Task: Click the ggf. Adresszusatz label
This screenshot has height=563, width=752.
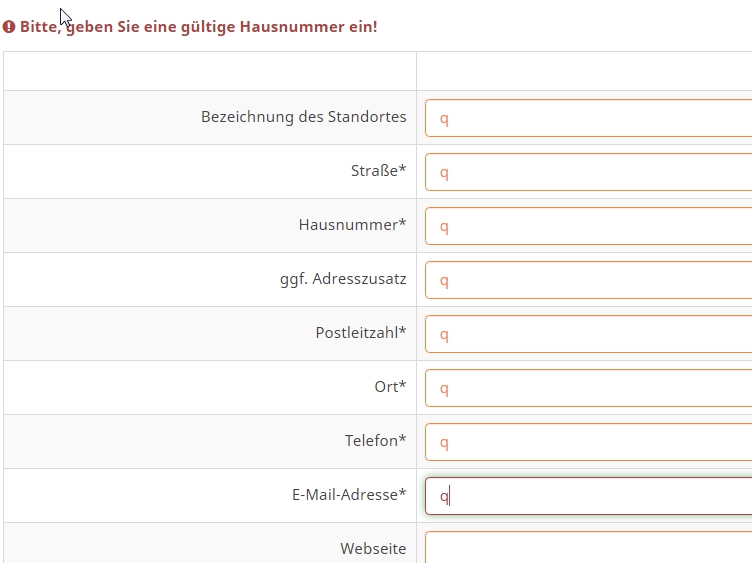Action: pos(343,279)
